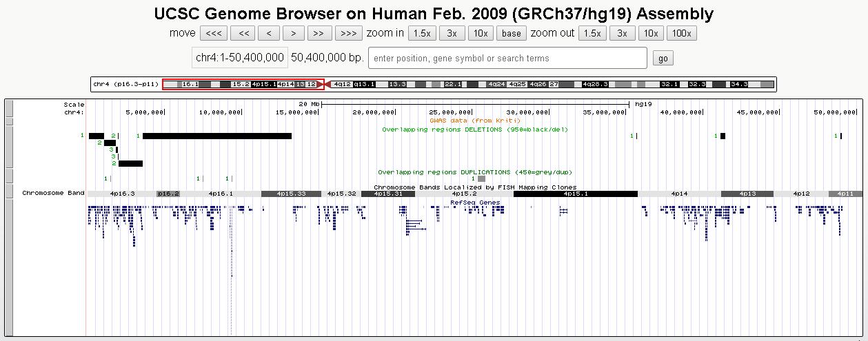Image resolution: width=868 pixels, height=341 pixels.
Task: Click the far-left move '<<<' button
Action: [x=214, y=33]
